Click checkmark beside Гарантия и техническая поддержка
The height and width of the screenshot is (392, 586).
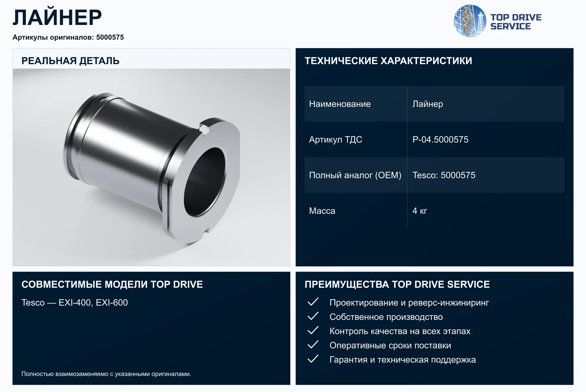click(313, 359)
